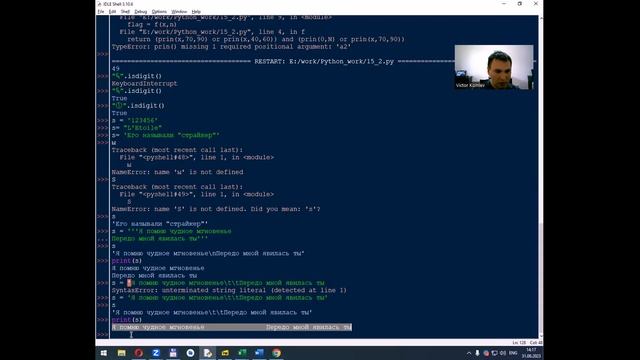The height and width of the screenshot is (360, 640).
Task: Open the red Opera browser icon
Action: [x=138, y=353]
